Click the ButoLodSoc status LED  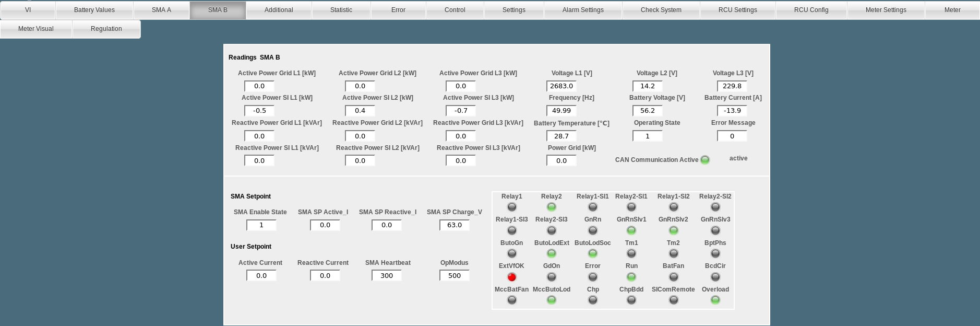click(x=592, y=253)
